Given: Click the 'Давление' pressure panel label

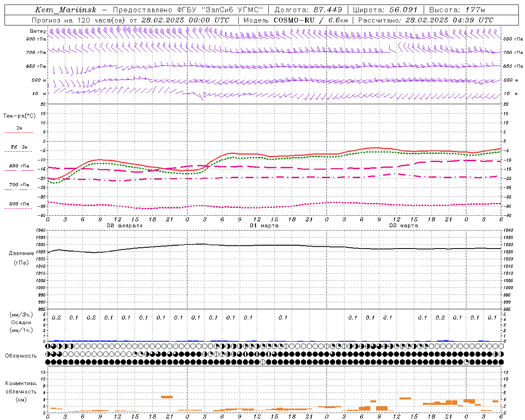Looking at the screenshot, I should 21,253.
